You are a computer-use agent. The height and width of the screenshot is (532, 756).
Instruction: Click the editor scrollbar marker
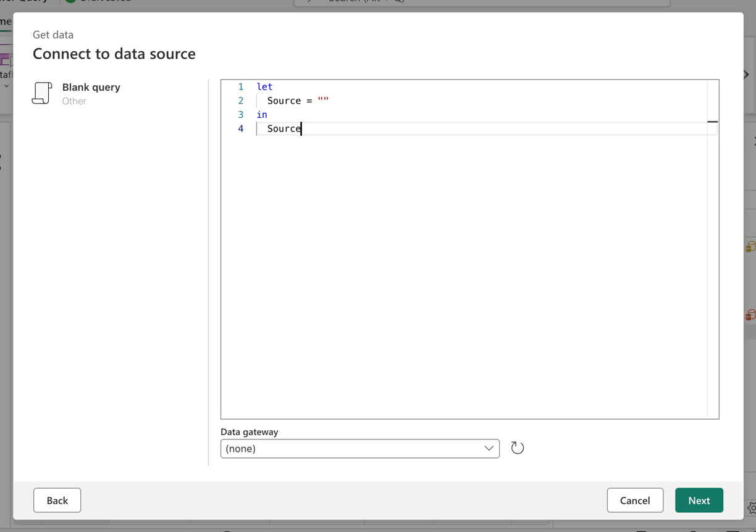pos(714,121)
